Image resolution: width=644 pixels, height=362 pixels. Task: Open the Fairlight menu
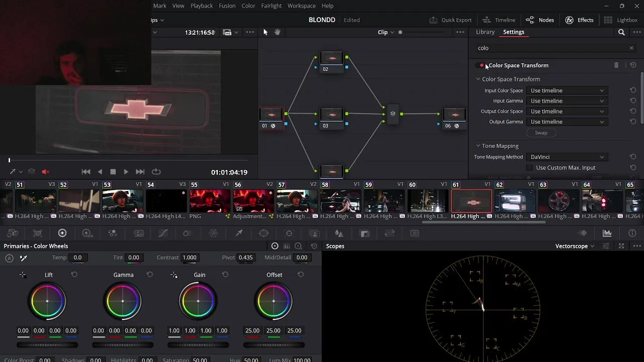[271, 6]
